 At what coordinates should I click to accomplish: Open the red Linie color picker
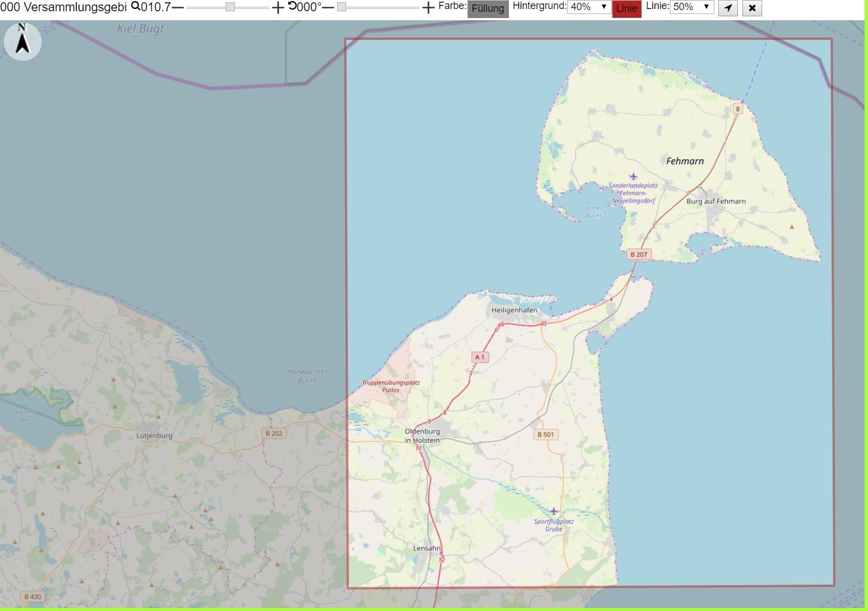coord(627,8)
